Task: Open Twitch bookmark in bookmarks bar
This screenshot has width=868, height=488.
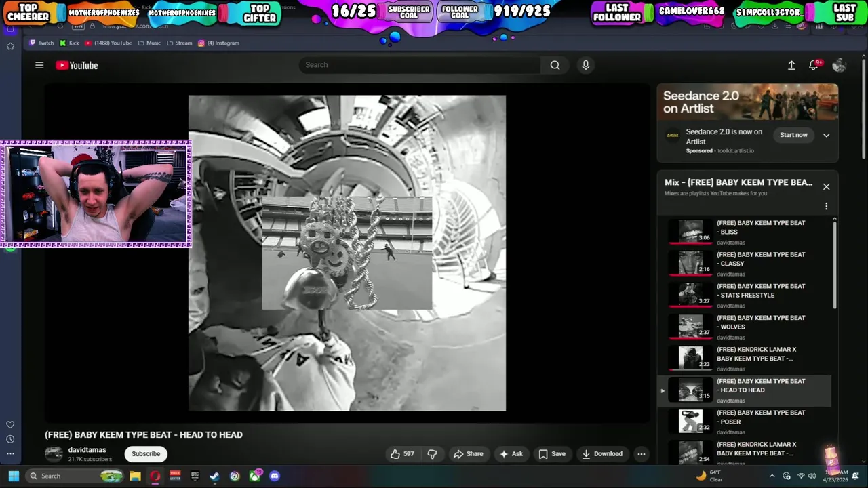Action: click(41, 43)
